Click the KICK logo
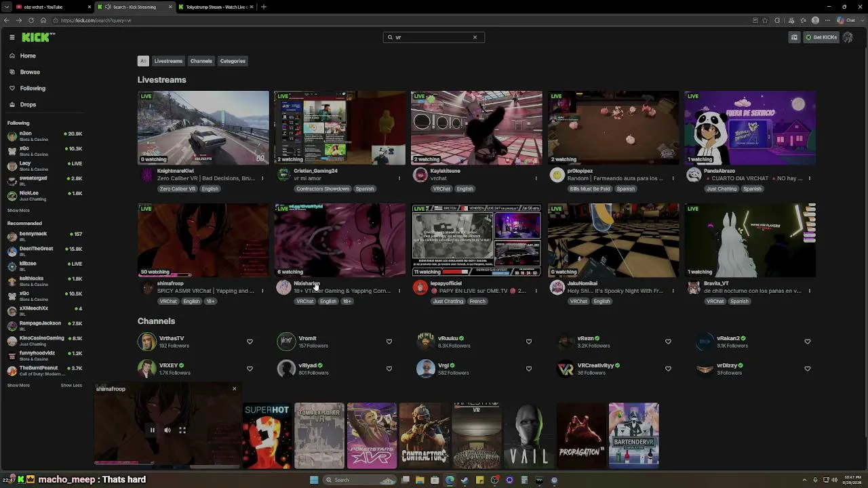The width and height of the screenshot is (868, 488). (38, 37)
